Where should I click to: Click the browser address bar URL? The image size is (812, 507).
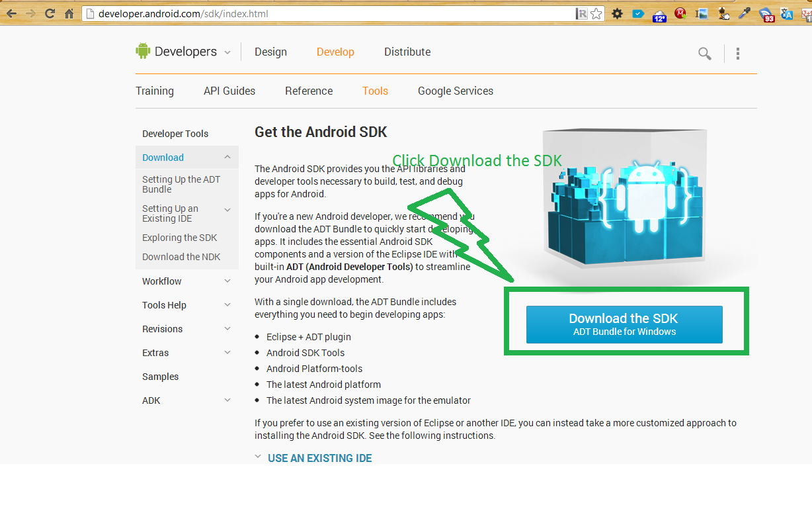[x=184, y=13]
